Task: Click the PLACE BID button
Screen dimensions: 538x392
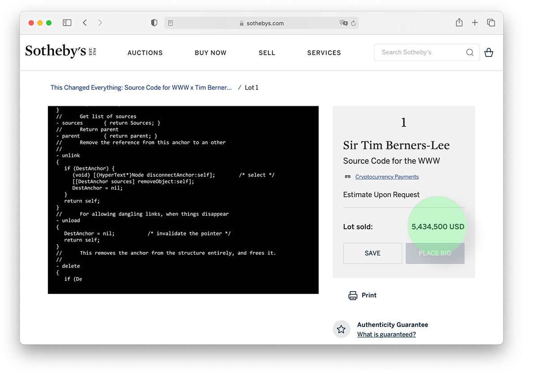Action: coord(435,253)
